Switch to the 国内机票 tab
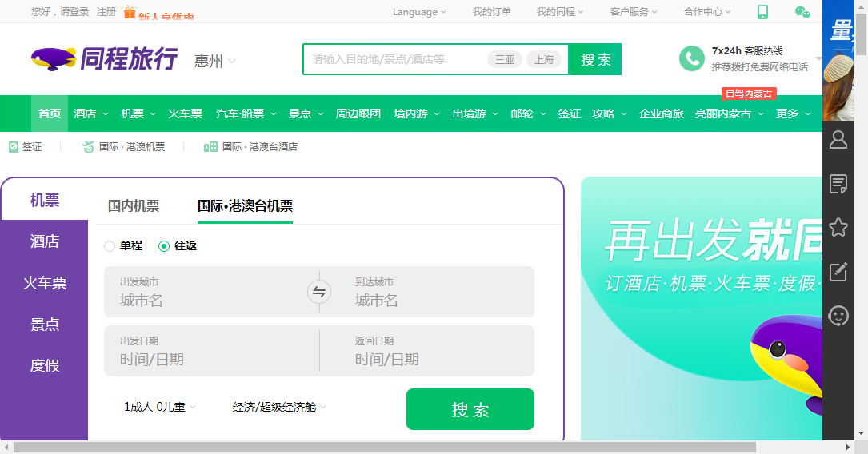The height and width of the screenshot is (454, 868). [x=134, y=206]
